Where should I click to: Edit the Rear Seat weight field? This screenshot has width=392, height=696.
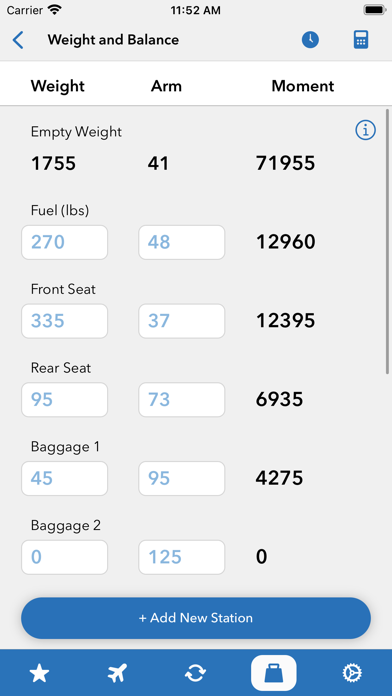click(64, 399)
